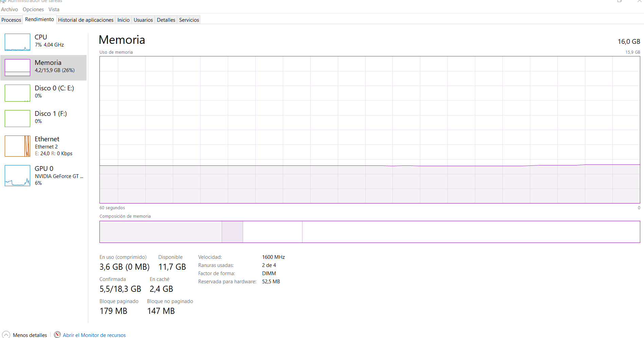
Task: Open the Servicios tab
Action: 189,20
